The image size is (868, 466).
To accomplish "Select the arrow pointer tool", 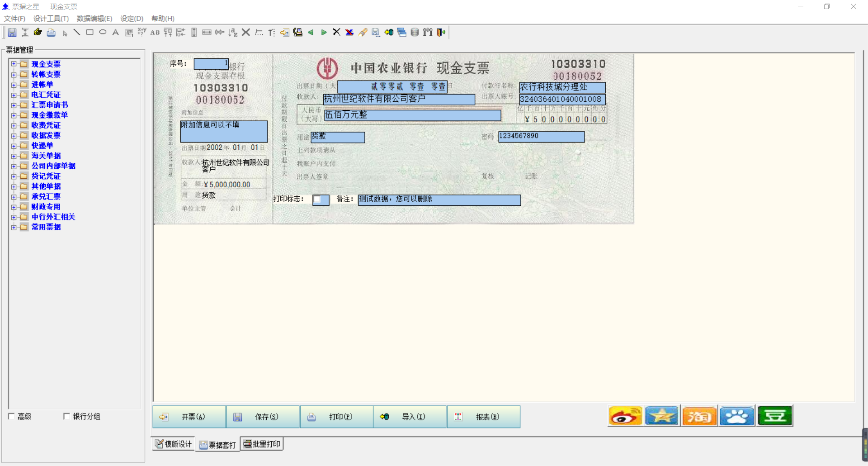I will pyautogui.click(x=65, y=33).
